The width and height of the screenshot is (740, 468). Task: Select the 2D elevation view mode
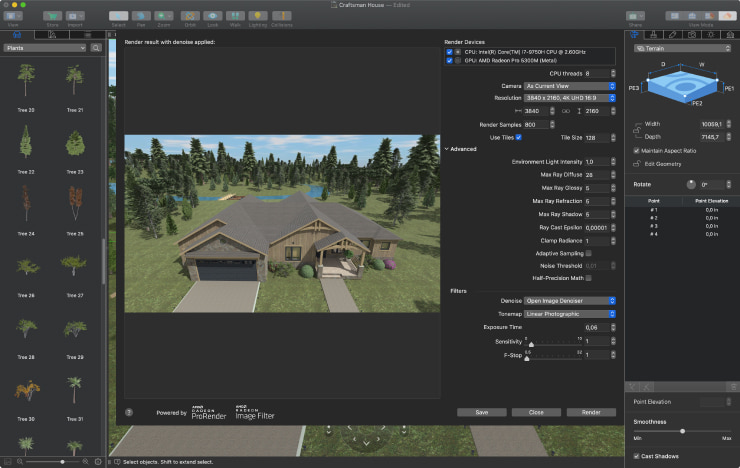[x=692, y=16]
